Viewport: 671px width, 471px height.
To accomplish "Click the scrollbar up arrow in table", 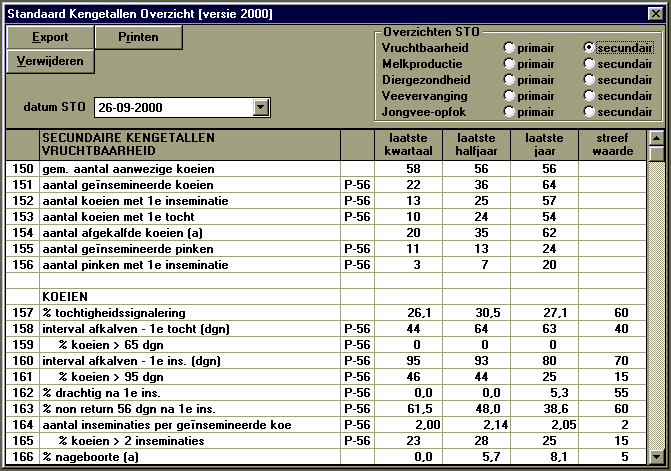I will 656,138.
